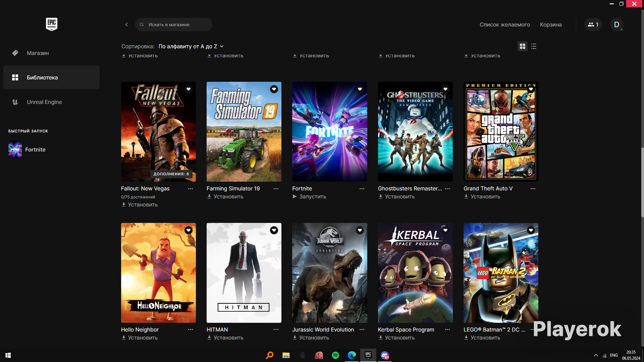Toggle favorite heart on HITMAN cover
Image resolution: width=644 pixels, height=362 pixels.
tap(274, 230)
